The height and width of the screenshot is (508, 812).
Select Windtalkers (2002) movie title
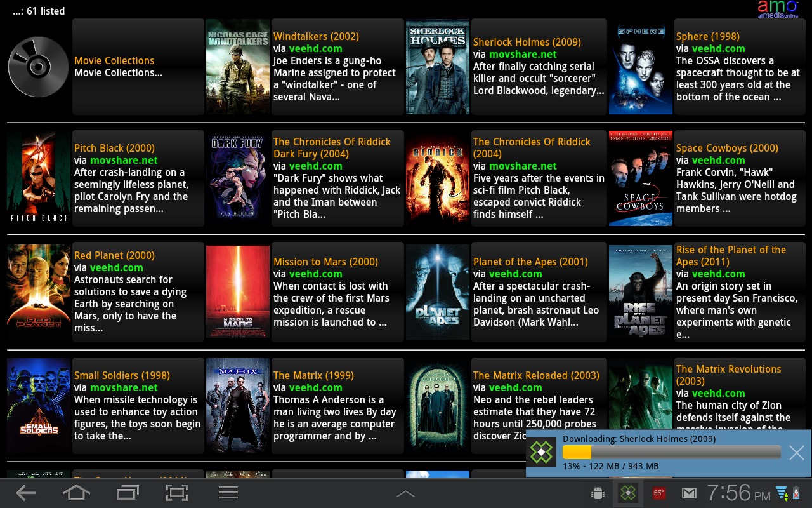pos(316,36)
